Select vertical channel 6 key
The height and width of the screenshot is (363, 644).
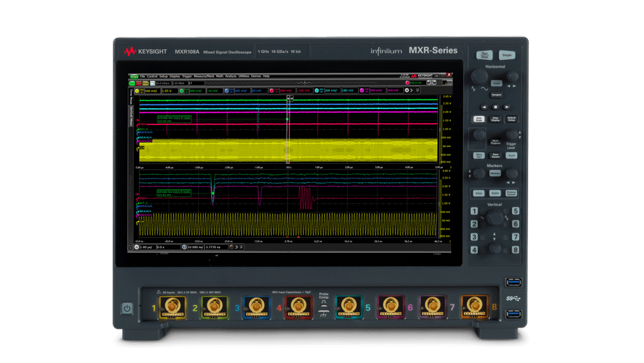(x=515, y=224)
